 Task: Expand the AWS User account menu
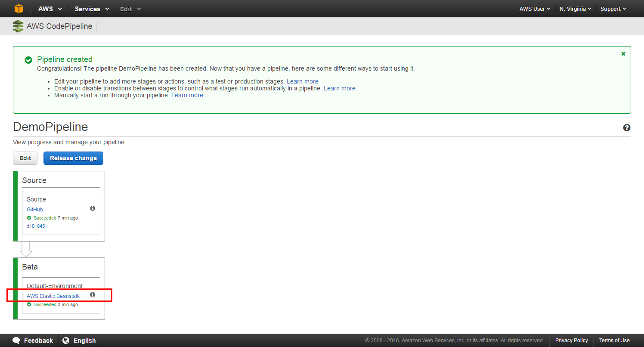[x=535, y=9]
